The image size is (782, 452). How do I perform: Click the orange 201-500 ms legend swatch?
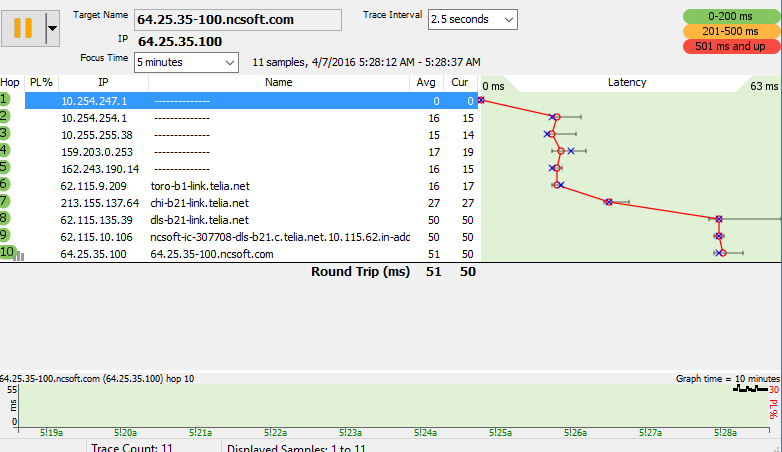pyautogui.click(x=731, y=31)
